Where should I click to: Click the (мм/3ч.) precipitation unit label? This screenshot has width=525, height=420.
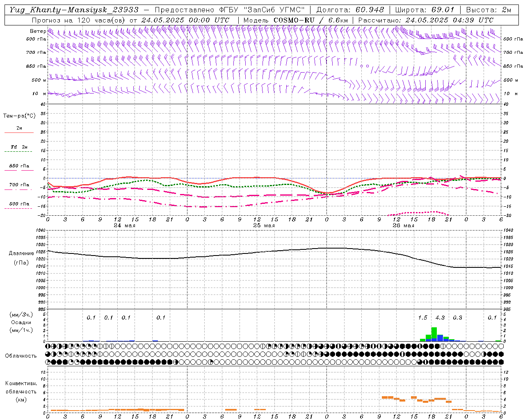[21, 315]
